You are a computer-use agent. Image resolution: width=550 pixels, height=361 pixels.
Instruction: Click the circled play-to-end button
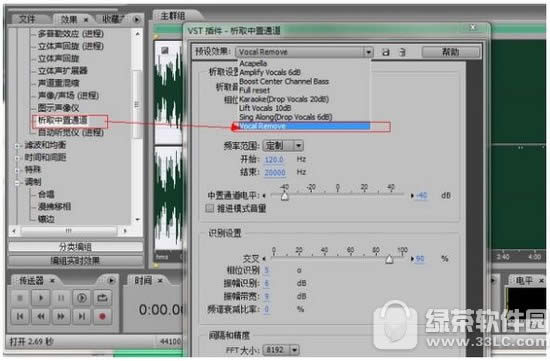click(x=82, y=298)
